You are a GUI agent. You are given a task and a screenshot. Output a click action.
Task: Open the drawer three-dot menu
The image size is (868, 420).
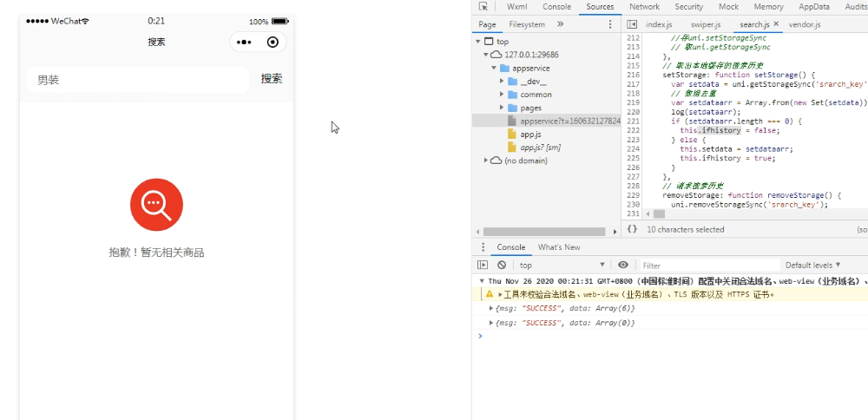coord(483,247)
